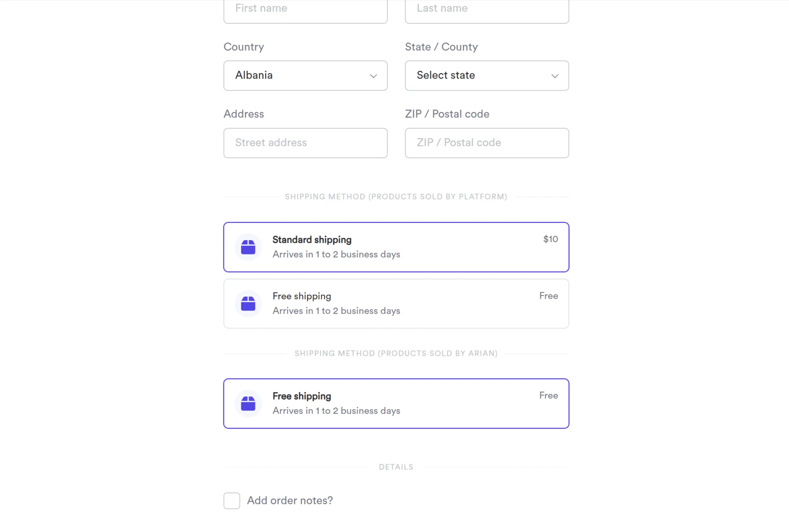The width and height of the screenshot is (789, 532).
Task: Click the chevron arrow in the Country field
Action: click(x=374, y=76)
